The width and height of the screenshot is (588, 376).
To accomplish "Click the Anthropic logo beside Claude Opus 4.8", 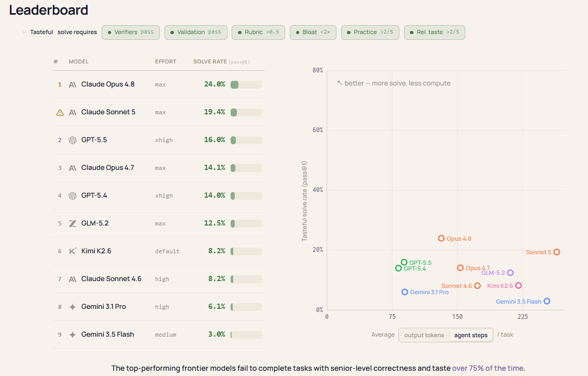I will (x=73, y=85).
